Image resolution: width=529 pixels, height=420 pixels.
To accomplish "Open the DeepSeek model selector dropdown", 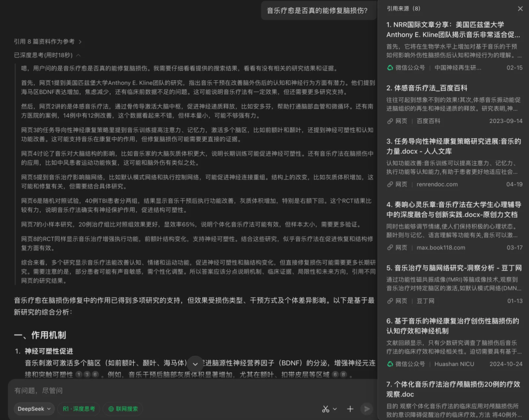I will pyautogui.click(x=33, y=408).
